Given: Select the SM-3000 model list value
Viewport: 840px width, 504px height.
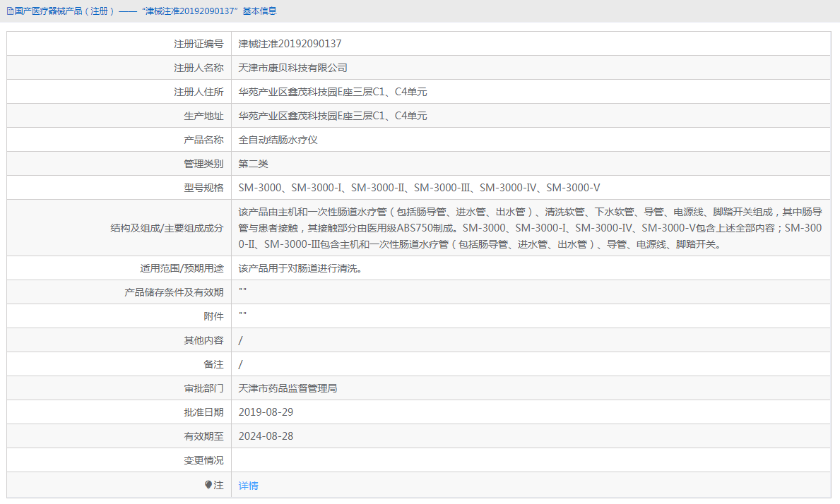Looking at the screenshot, I should point(419,188).
